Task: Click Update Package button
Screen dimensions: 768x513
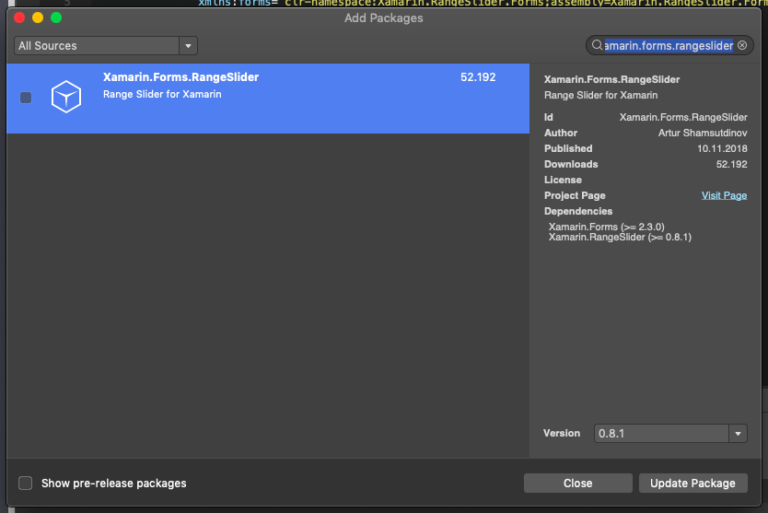Action: pyautogui.click(x=693, y=483)
